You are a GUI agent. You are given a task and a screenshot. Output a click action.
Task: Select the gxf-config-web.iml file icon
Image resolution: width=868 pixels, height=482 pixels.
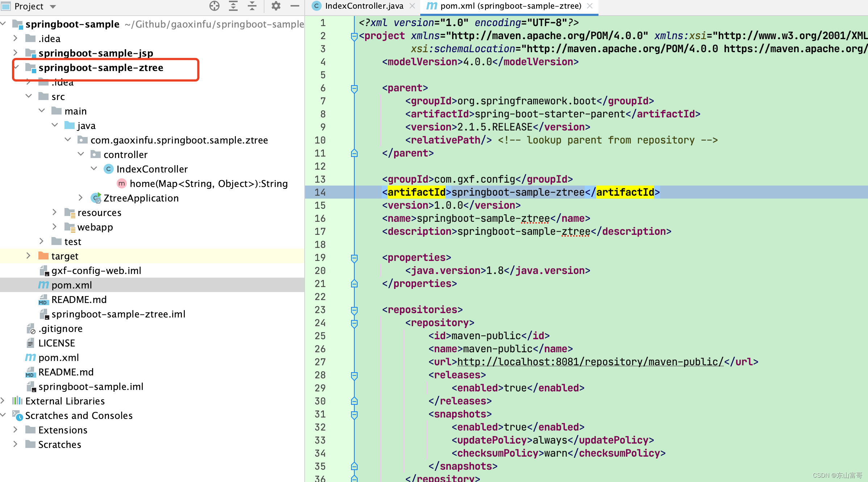click(x=44, y=271)
